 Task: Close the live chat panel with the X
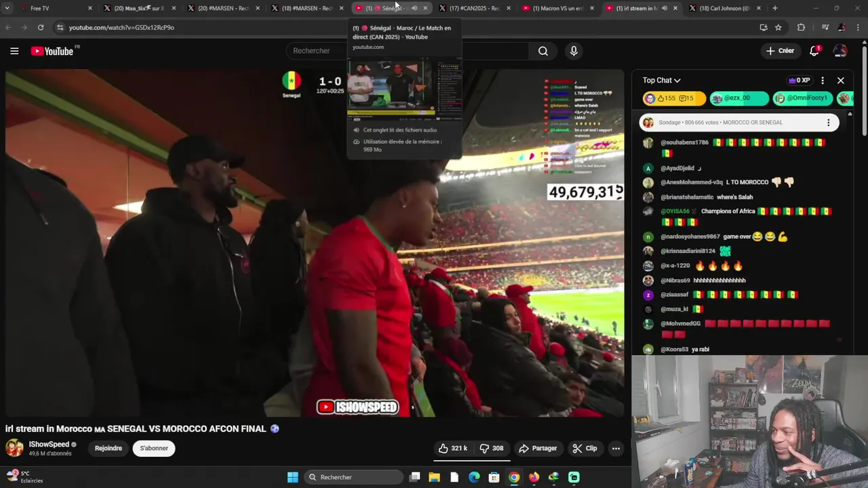[x=841, y=80]
